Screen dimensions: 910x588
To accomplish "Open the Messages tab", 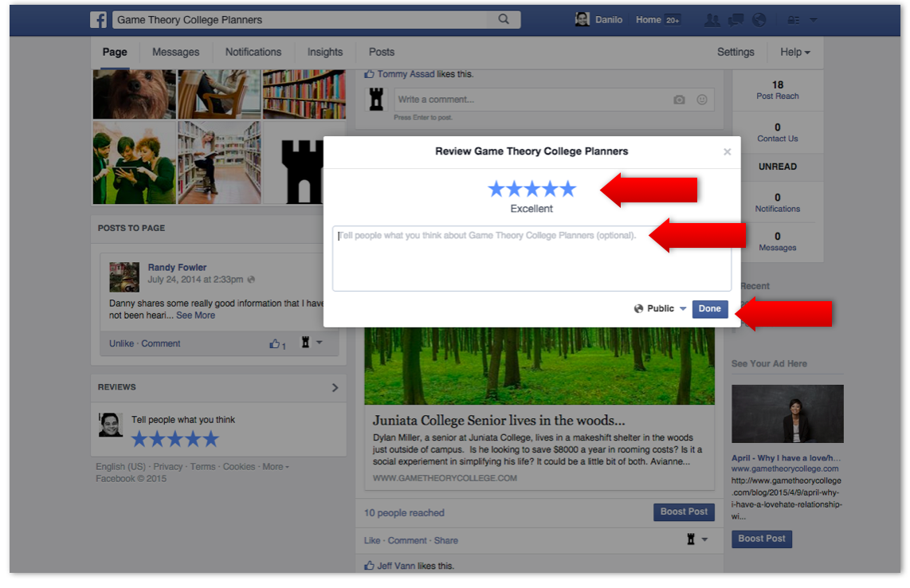I will click(176, 53).
